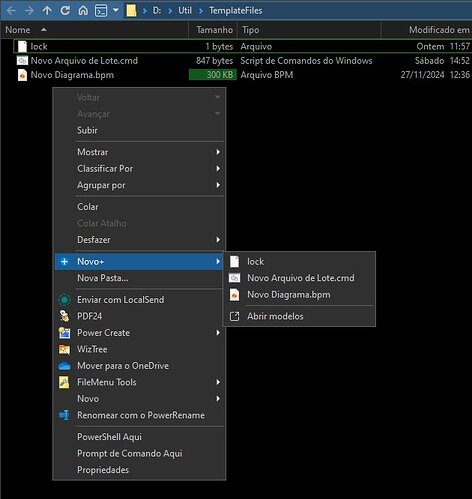Image resolution: width=472 pixels, height=499 pixels.
Task: Go up one folder with Up arrow
Action: [x=47, y=11]
